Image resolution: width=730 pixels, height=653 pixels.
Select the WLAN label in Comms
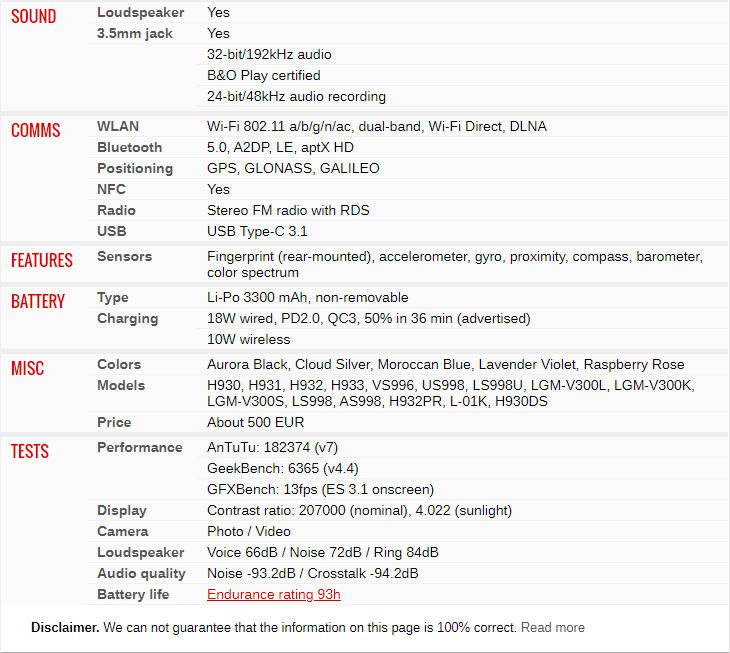(118, 127)
